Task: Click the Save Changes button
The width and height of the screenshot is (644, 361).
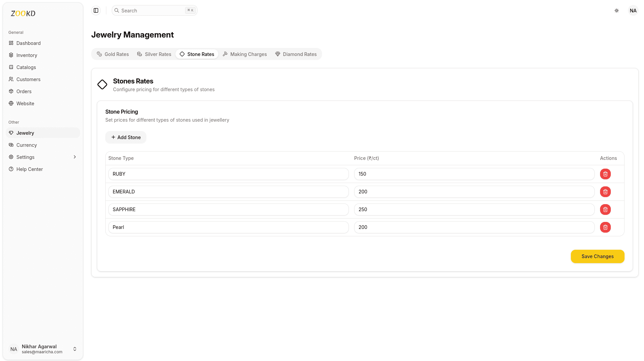Action: tap(597, 256)
